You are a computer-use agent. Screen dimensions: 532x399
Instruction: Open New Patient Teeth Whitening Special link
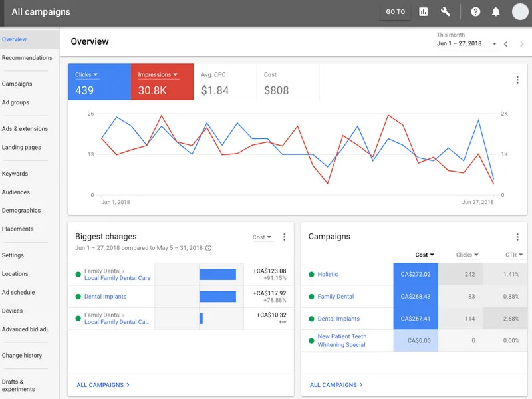(x=342, y=340)
